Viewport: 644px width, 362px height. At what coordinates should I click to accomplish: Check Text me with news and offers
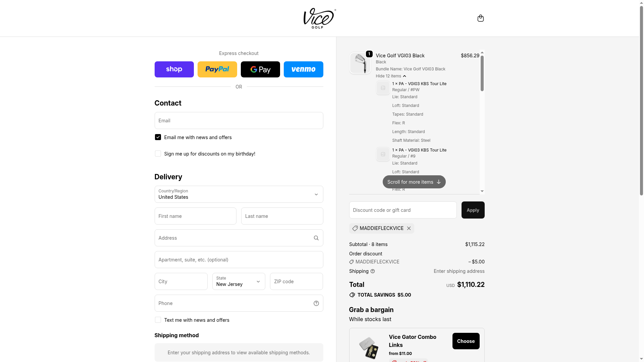click(158, 320)
